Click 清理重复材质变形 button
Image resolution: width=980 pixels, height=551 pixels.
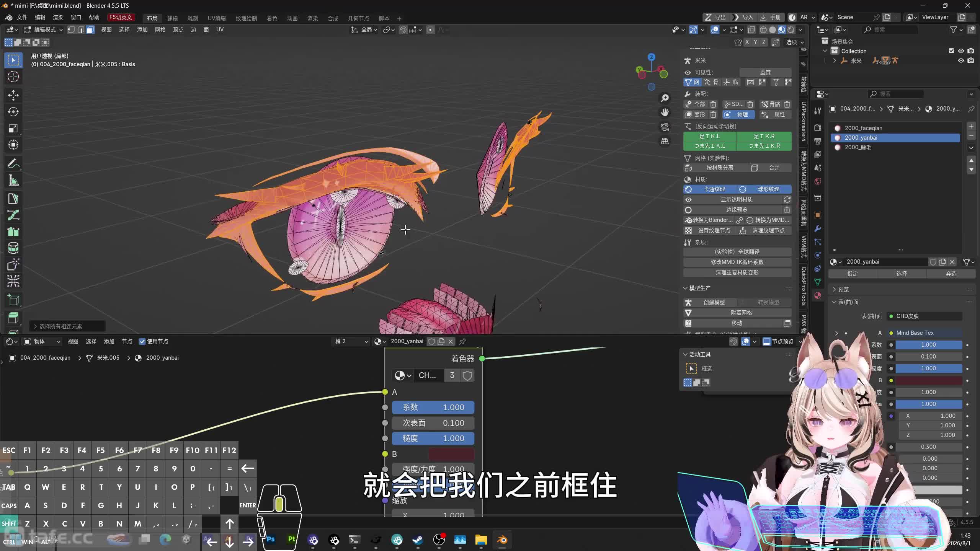click(x=737, y=273)
